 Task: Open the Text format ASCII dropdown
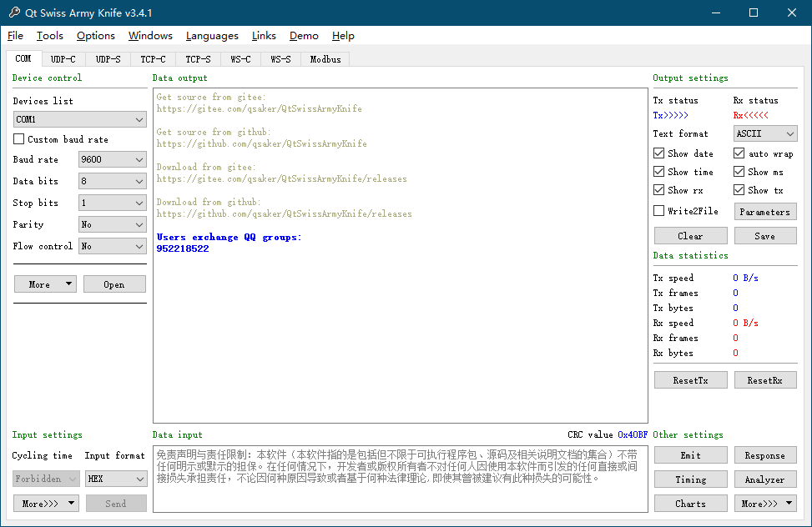[765, 133]
